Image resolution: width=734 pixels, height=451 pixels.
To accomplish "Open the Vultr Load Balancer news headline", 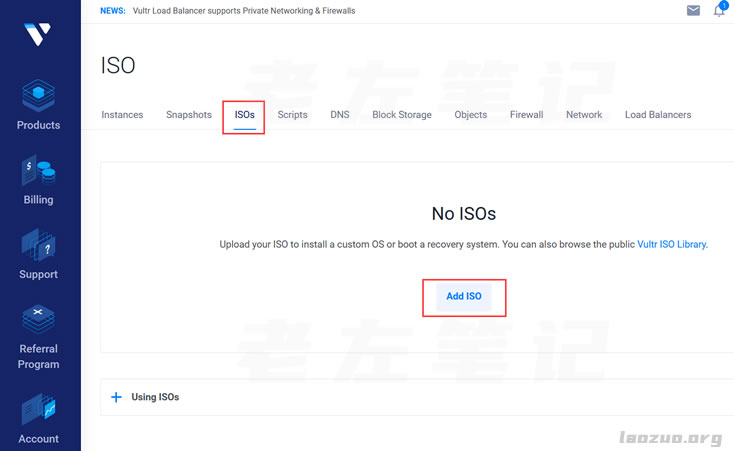I will coord(244,11).
